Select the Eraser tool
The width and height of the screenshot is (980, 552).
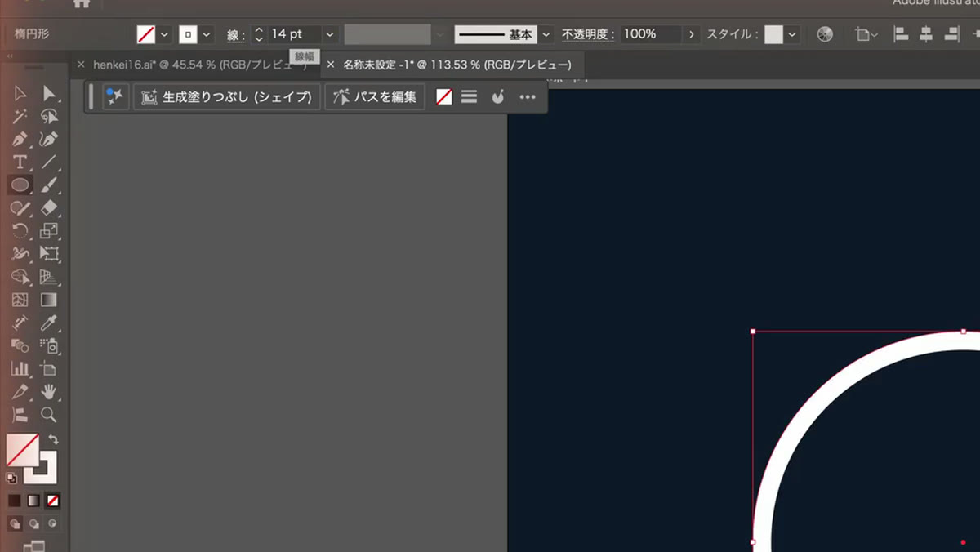[x=49, y=208]
